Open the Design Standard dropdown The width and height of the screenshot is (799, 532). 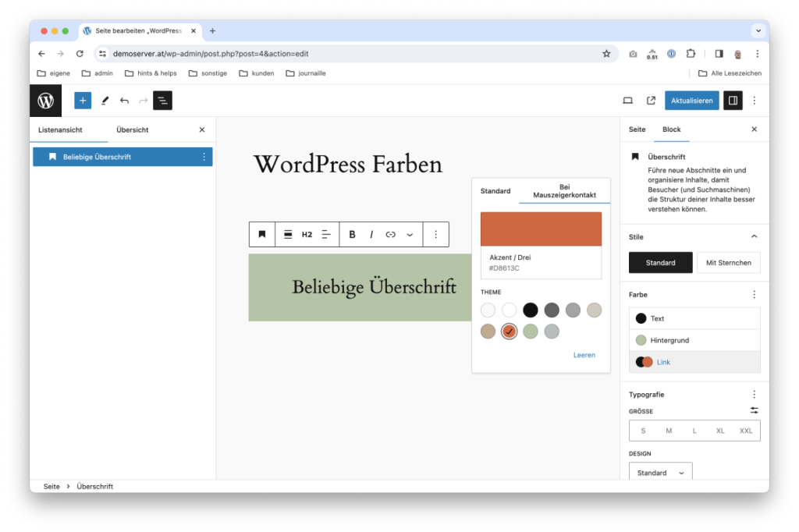(x=660, y=473)
